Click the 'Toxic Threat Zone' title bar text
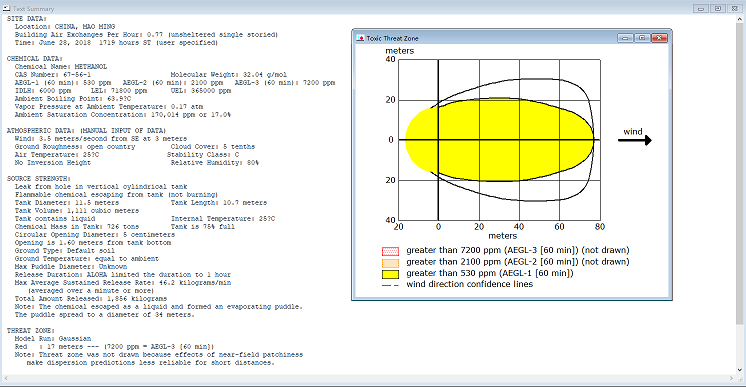Viewport: 746px width, 387px height. (x=392, y=38)
